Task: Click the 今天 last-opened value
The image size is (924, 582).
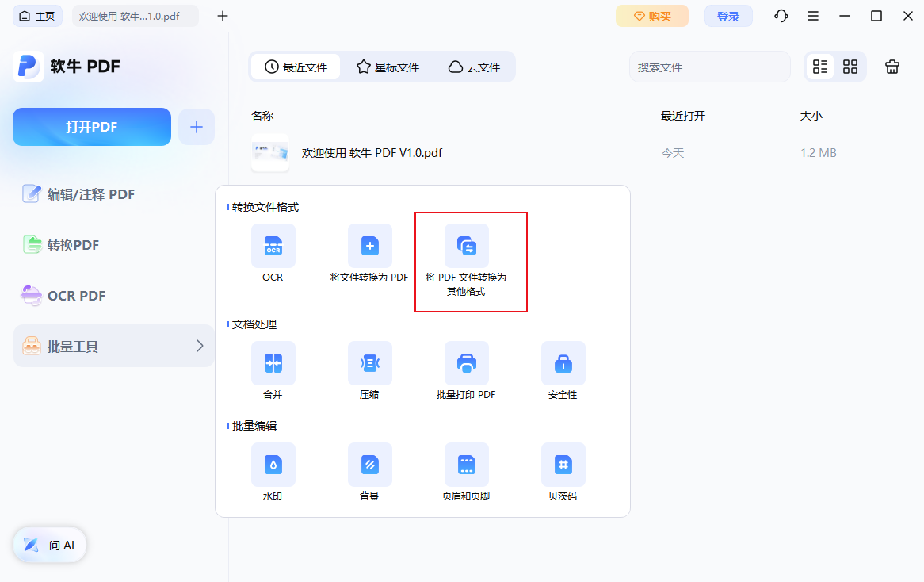Action: [672, 153]
